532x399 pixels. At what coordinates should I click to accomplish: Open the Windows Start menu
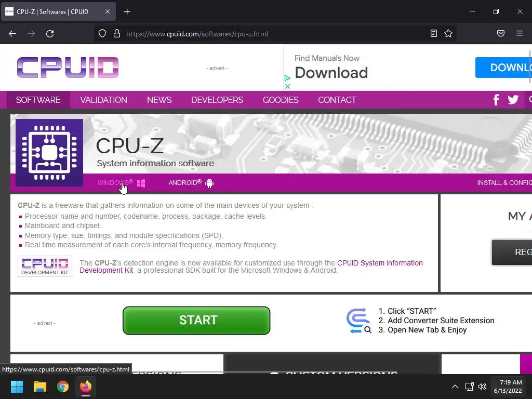[17, 387]
